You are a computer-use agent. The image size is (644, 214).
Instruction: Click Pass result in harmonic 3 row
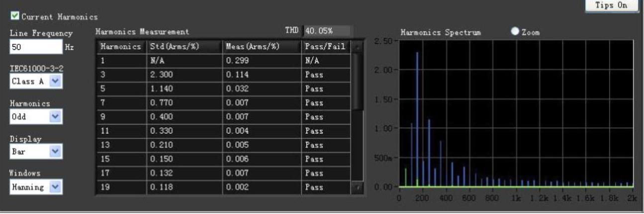(x=326, y=75)
